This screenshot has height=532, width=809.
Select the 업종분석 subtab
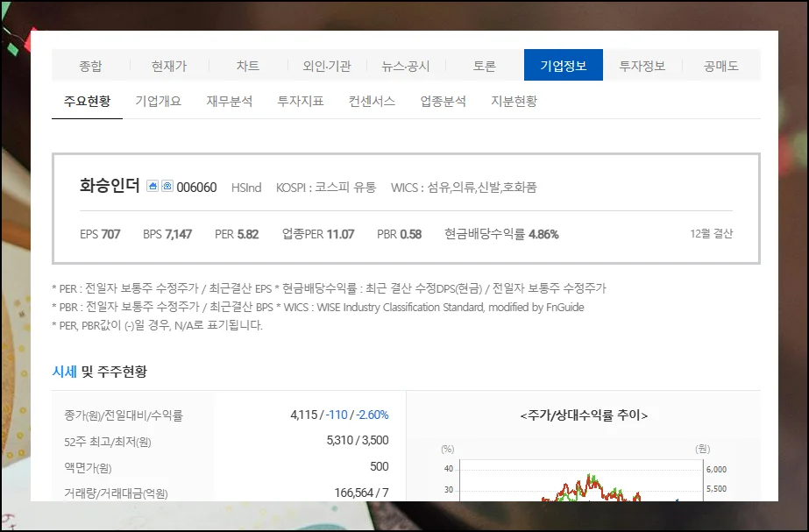click(443, 101)
